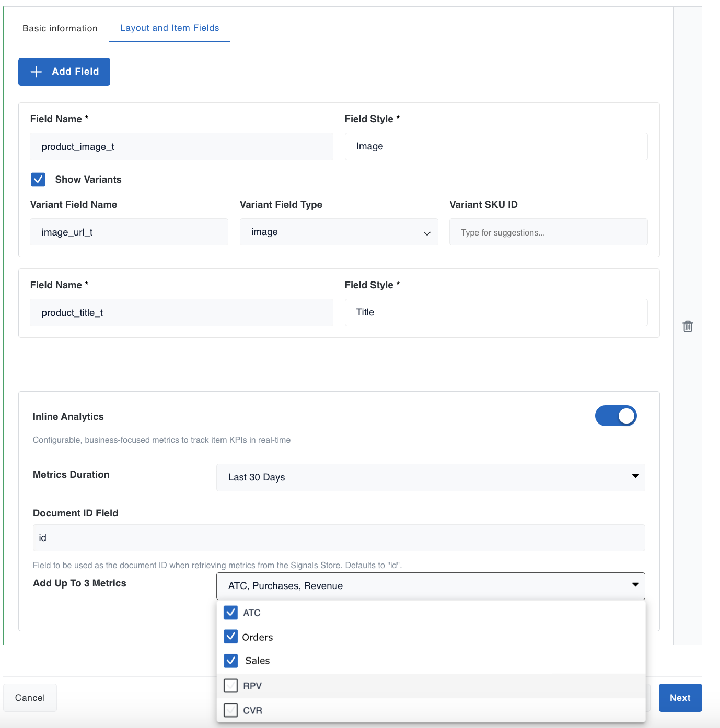Click the Metrics Duration label
This screenshot has height=728, width=720.
(71, 475)
